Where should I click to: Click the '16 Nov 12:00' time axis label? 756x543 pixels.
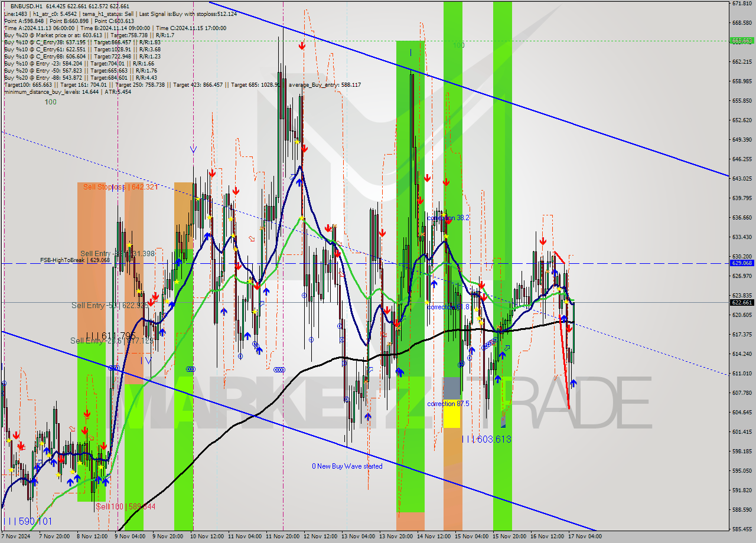[x=547, y=537]
